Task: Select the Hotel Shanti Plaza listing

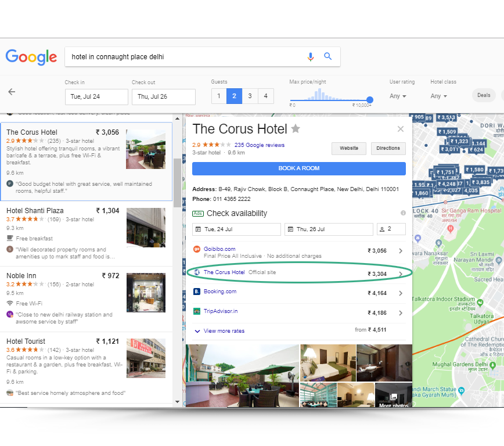Action: click(x=86, y=234)
